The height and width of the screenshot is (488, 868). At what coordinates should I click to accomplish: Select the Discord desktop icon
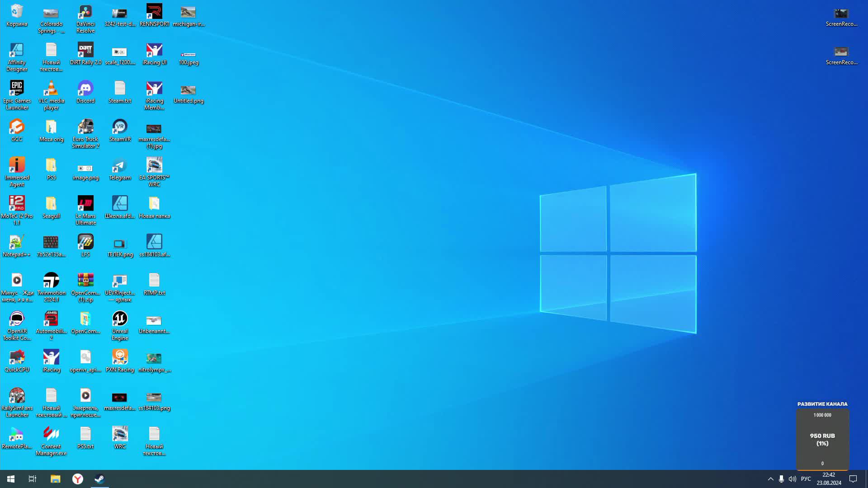pyautogui.click(x=85, y=92)
